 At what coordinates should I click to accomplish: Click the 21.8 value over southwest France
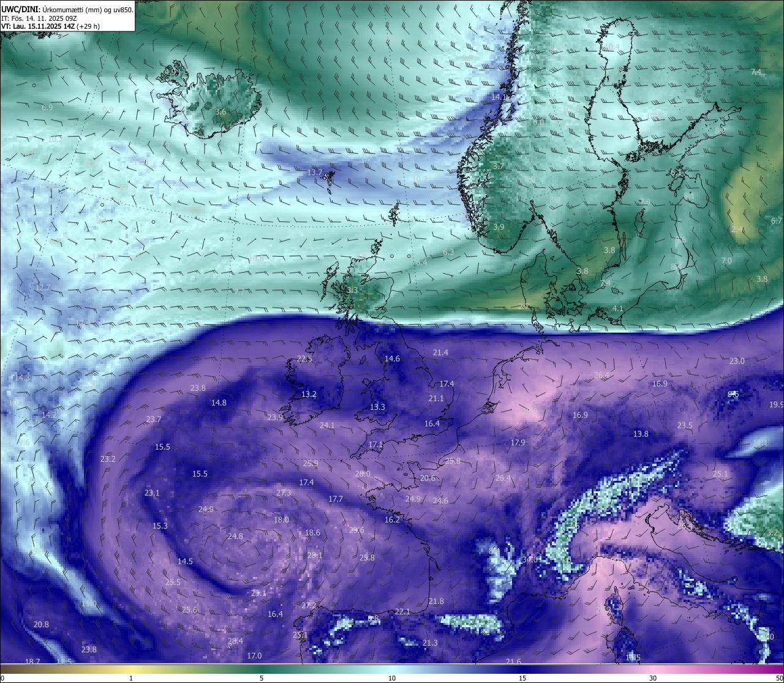click(436, 602)
